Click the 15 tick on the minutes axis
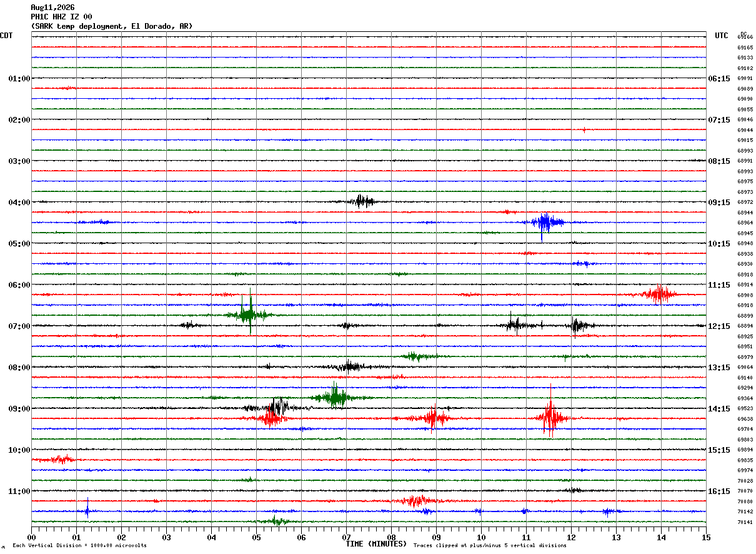This screenshot has width=756, height=554. pyautogui.click(x=706, y=537)
